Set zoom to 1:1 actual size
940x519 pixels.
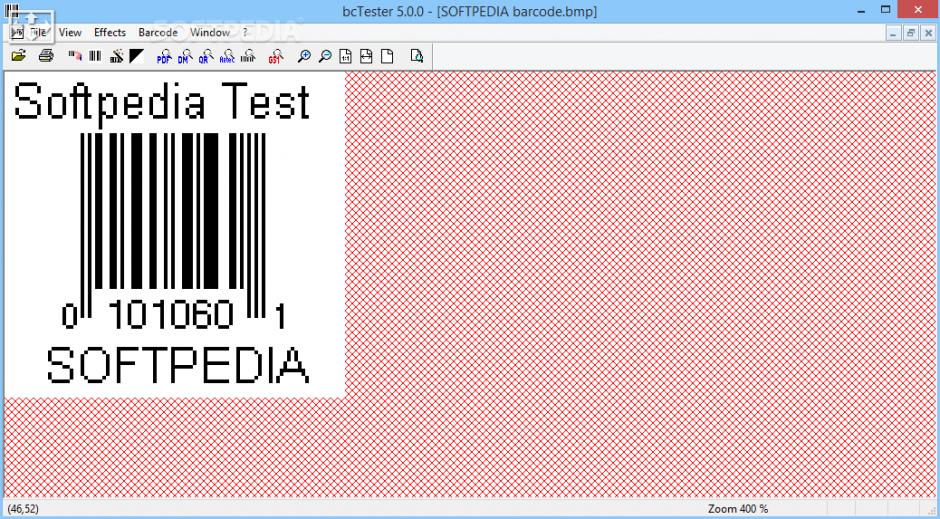[345, 56]
